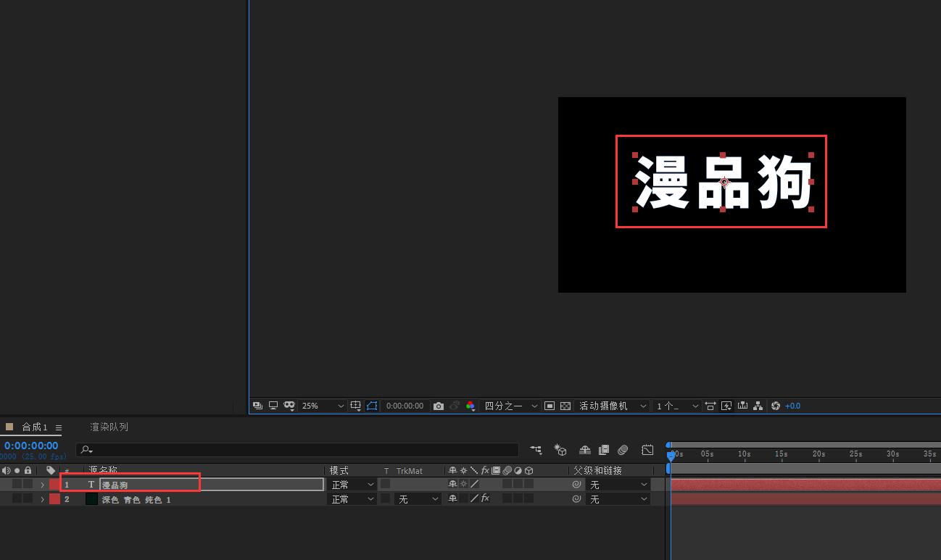941x560 pixels.
Task: Click the always preview this view icon
Action: pyautogui.click(x=258, y=406)
